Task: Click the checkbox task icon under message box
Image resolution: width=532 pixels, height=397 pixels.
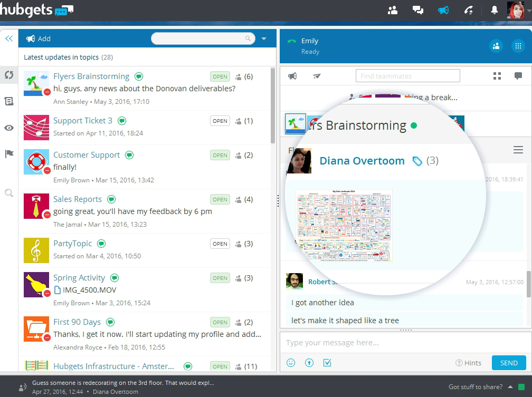Action: coord(327,363)
